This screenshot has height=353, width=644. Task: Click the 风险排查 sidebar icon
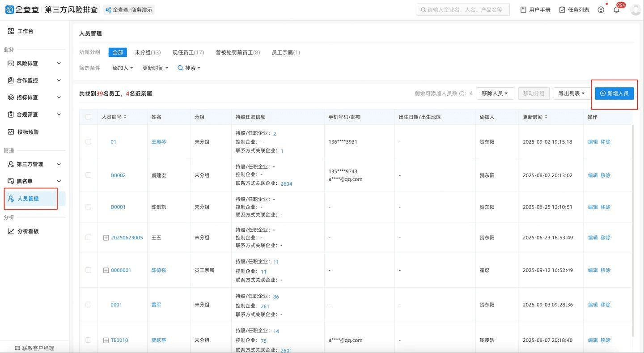pyautogui.click(x=11, y=64)
